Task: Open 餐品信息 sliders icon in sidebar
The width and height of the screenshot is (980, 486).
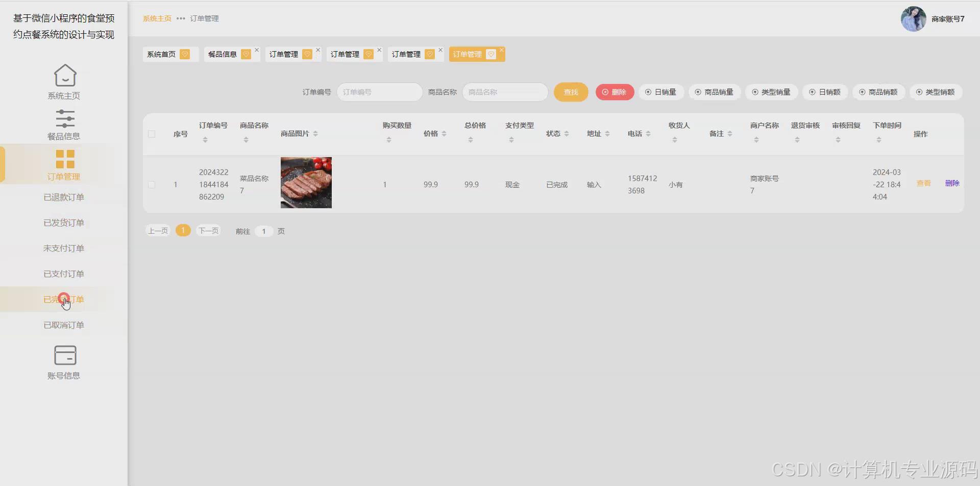Action: tap(65, 119)
